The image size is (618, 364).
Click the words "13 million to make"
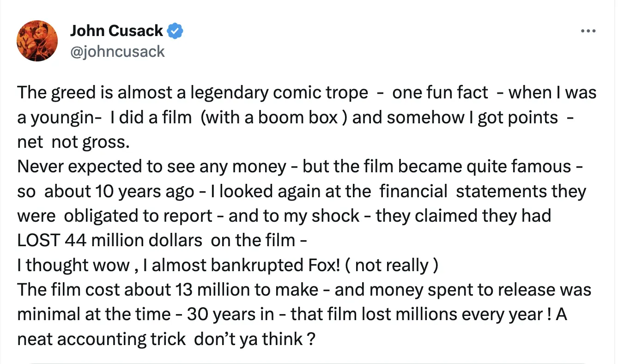[x=247, y=290]
